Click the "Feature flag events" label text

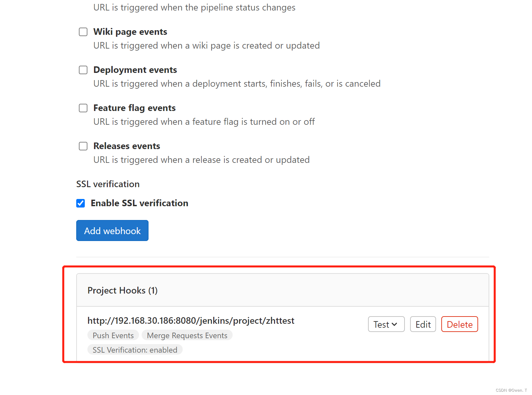134,108
